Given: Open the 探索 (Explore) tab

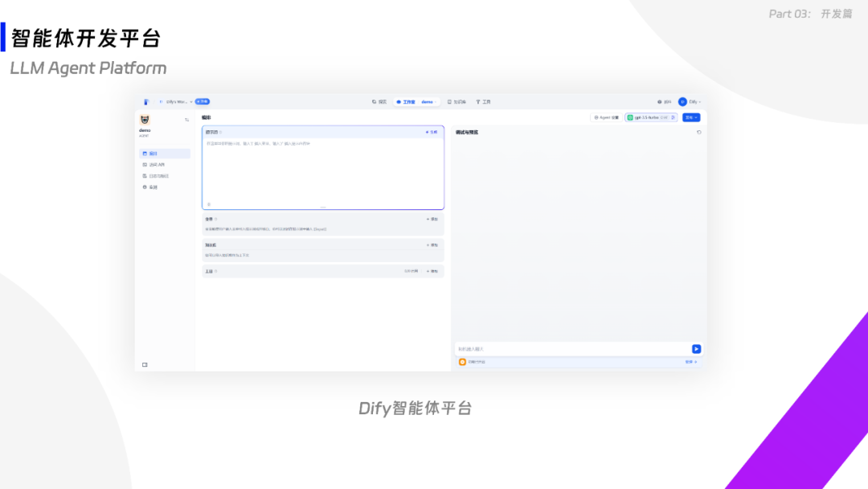Looking at the screenshot, I should pos(379,102).
